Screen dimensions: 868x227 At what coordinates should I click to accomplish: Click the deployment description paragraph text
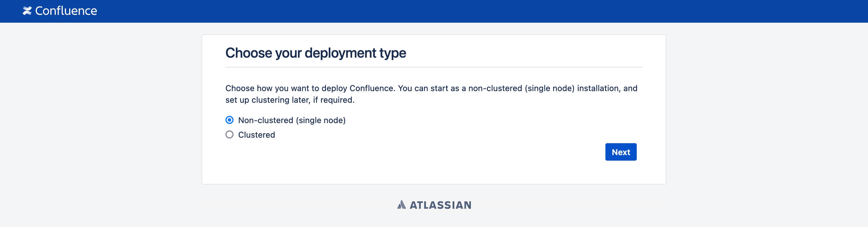431,94
